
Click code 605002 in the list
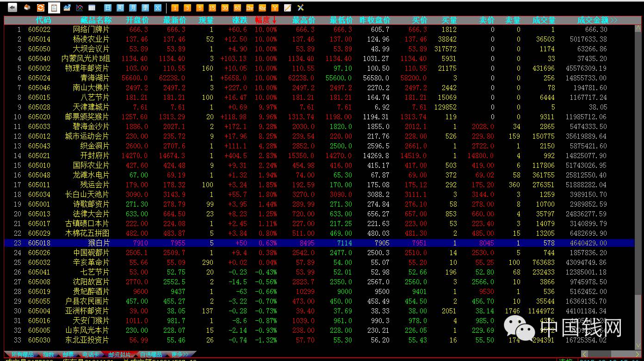pyautogui.click(x=39, y=68)
